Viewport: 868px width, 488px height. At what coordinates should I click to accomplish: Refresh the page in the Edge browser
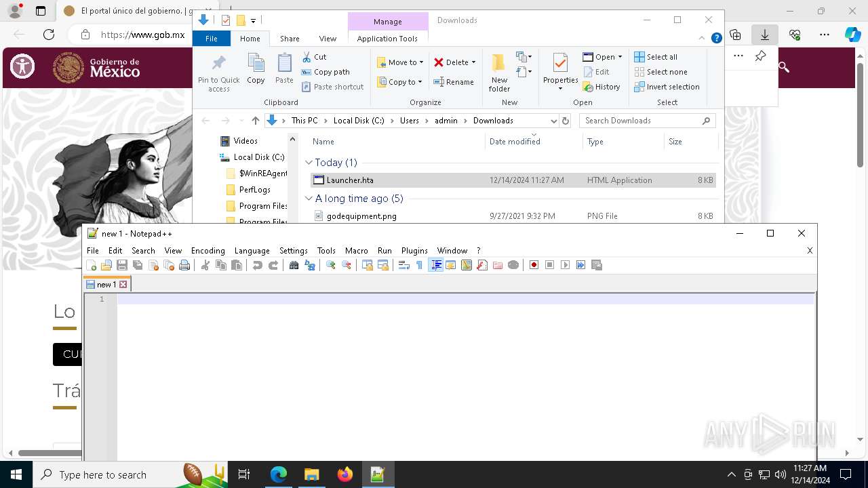tap(48, 35)
